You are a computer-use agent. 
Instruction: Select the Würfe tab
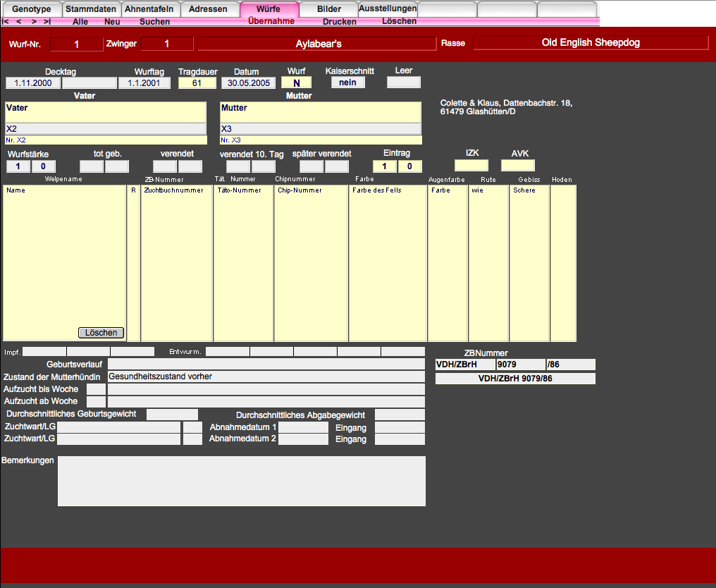click(x=268, y=9)
